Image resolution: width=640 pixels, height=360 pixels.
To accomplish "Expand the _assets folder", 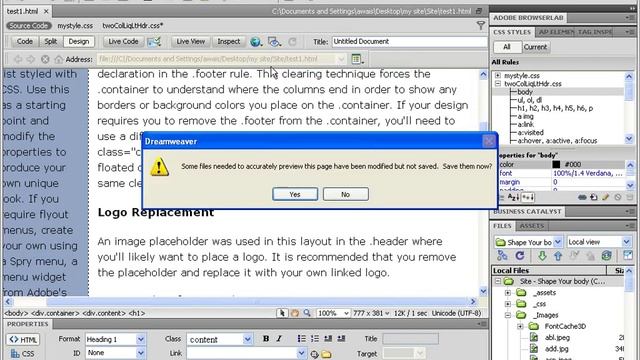I will [508, 293].
